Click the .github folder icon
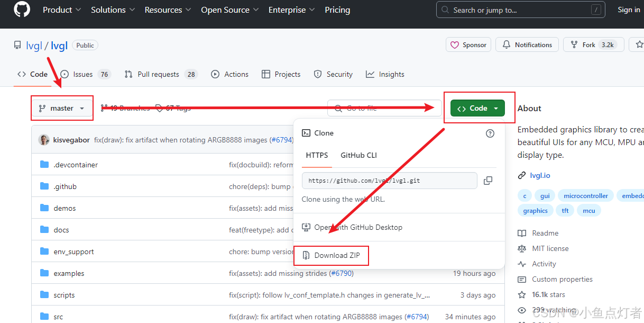Image resolution: width=644 pixels, height=323 pixels. pos(44,186)
